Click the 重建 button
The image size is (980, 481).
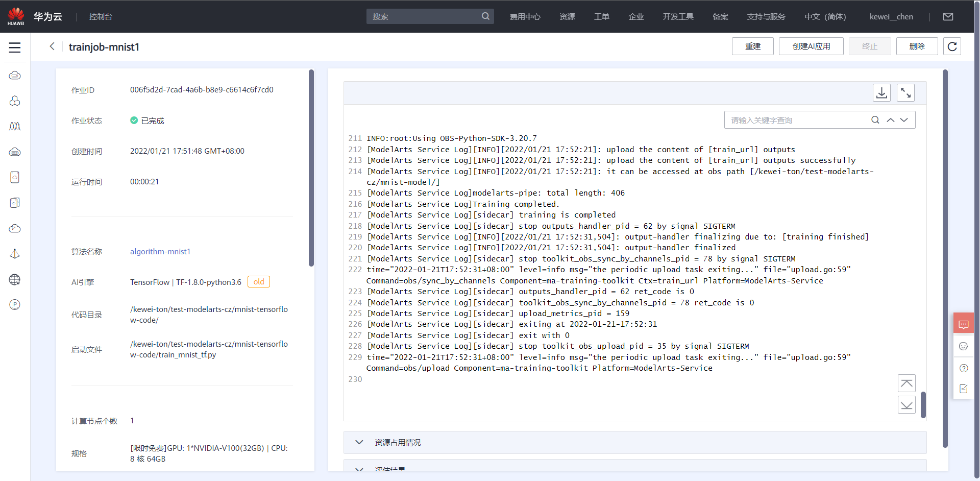tap(753, 46)
